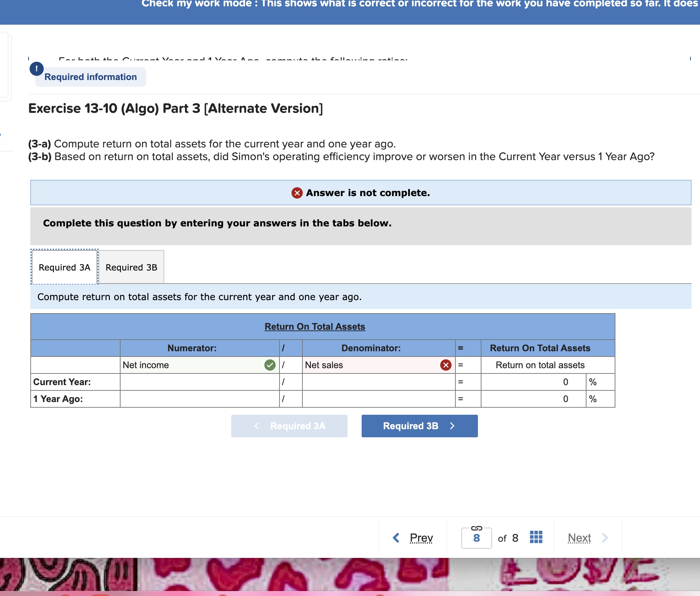Click the gray chevron on Required 3A button
The height and width of the screenshot is (596, 700).
coord(256,426)
